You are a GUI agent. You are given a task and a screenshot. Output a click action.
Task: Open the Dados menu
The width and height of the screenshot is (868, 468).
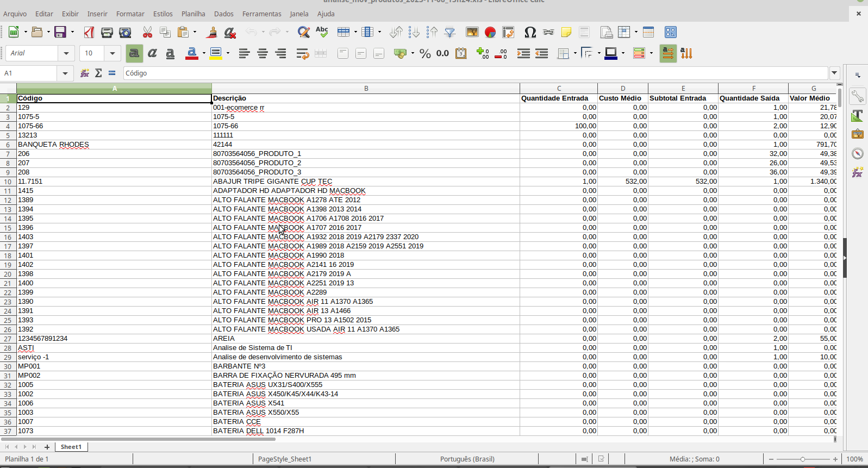pyautogui.click(x=223, y=14)
